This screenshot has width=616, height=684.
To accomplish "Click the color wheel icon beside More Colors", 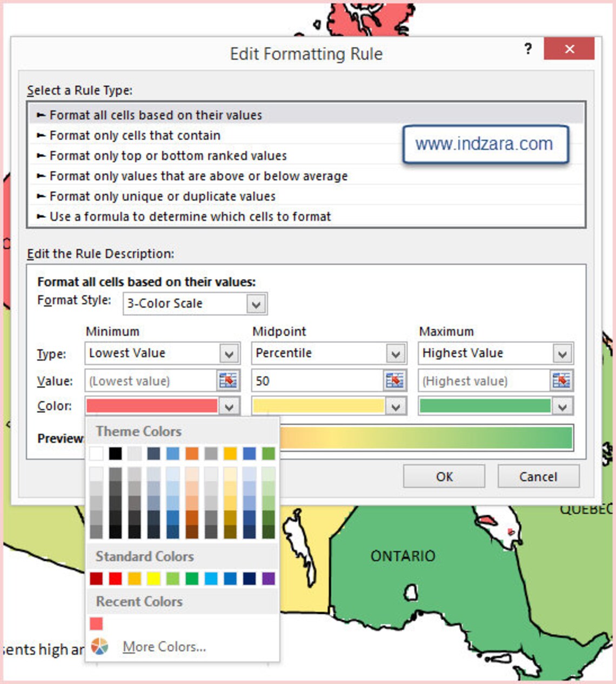I will 100,647.
